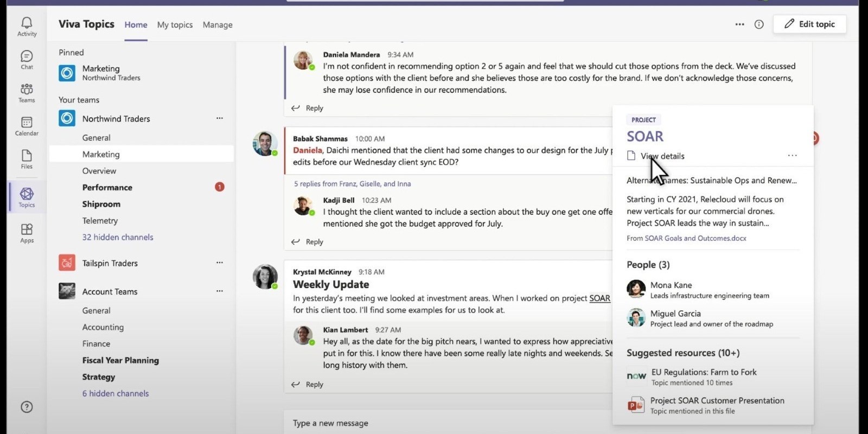Open the Performance channel
Image resolution: width=868 pixels, height=434 pixels.
tap(107, 188)
